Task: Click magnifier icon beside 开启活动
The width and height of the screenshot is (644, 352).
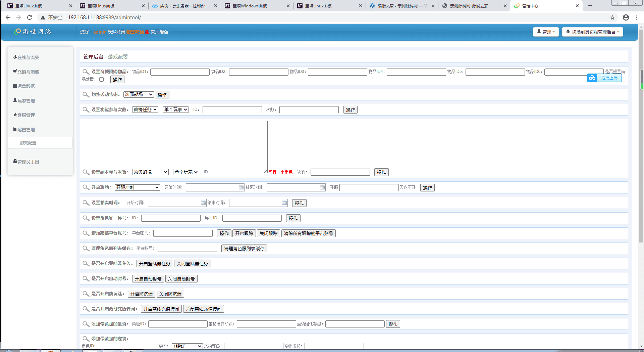Action: (86, 187)
